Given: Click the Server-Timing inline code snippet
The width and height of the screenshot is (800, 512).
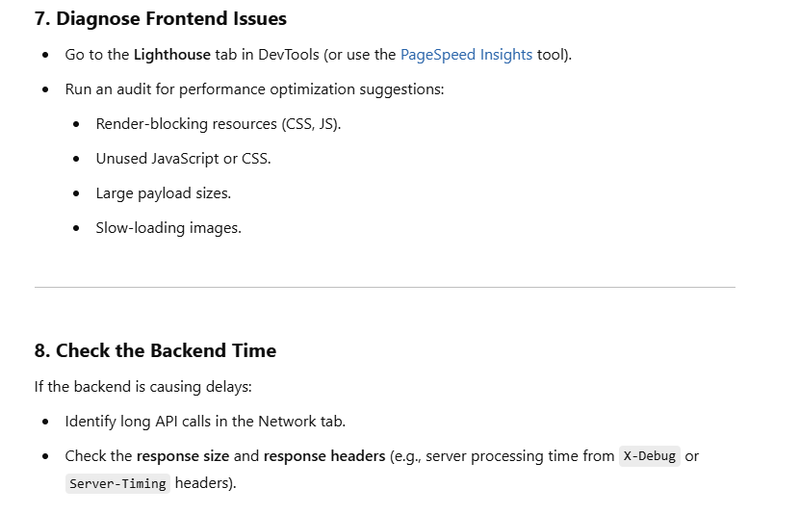Looking at the screenshot, I should [118, 483].
